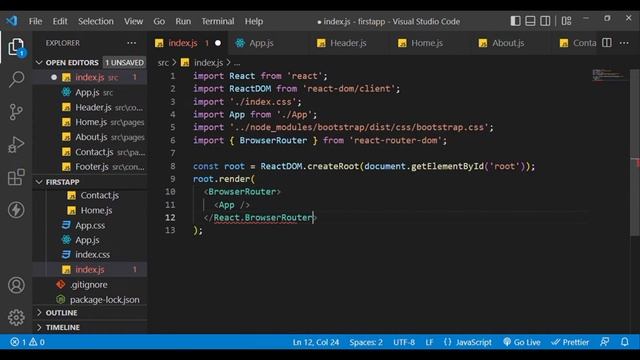Click the code minimap preview
Screen dimensions: 640x360
(608, 75)
